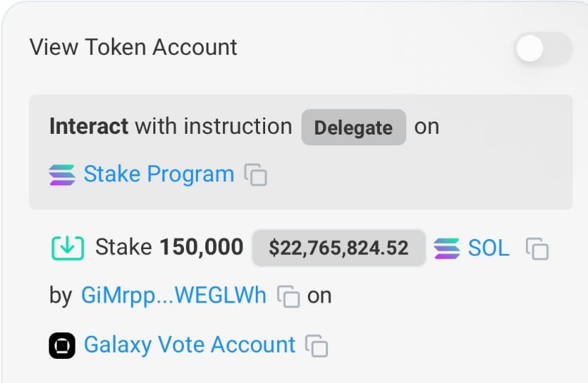
Task: Copy the GiMrpp...WEGLWh wallet address
Action: 288,295
